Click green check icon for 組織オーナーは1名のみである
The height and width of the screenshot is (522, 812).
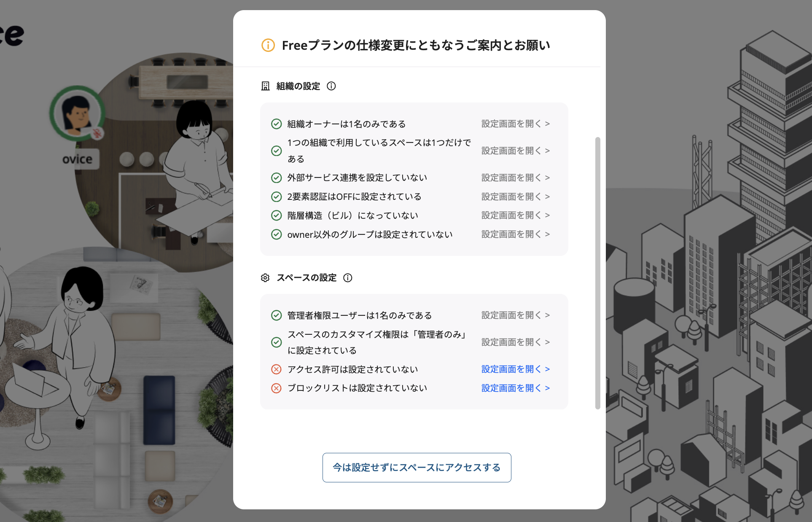point(276,124)
